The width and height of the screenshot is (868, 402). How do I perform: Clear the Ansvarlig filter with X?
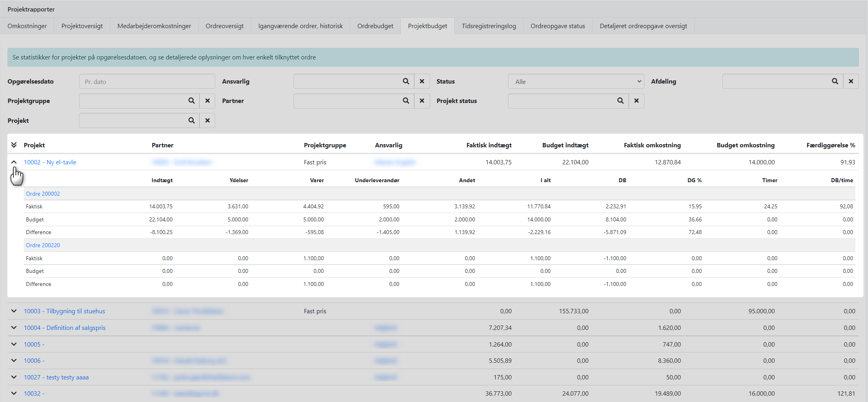(422, 81)
